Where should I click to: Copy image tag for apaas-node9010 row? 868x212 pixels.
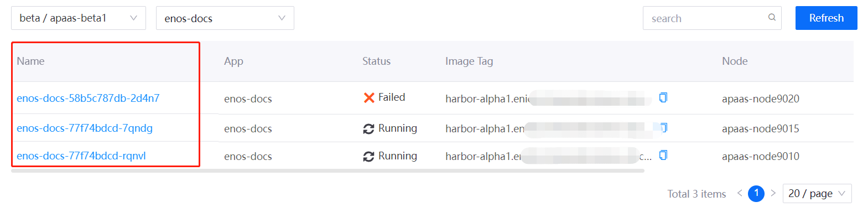[x=663, y=156]
